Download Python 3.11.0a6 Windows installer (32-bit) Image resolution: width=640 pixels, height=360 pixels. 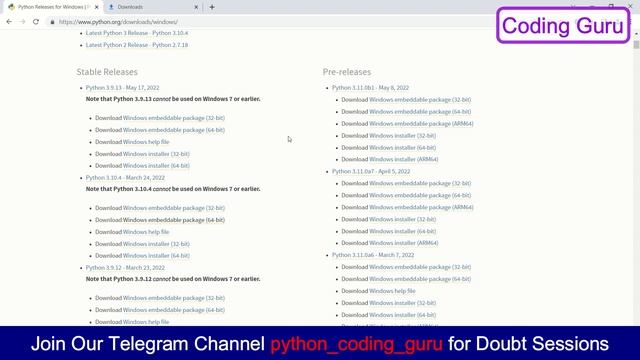coord(402,303)
